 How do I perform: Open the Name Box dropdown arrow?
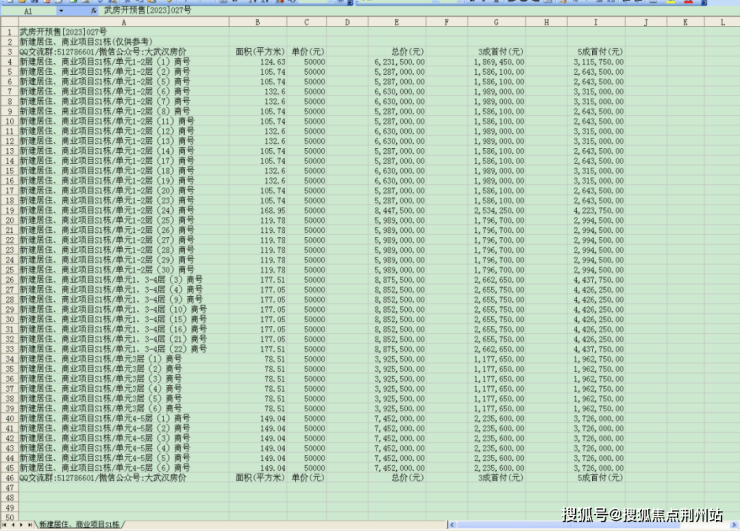[x=61, y=11]
